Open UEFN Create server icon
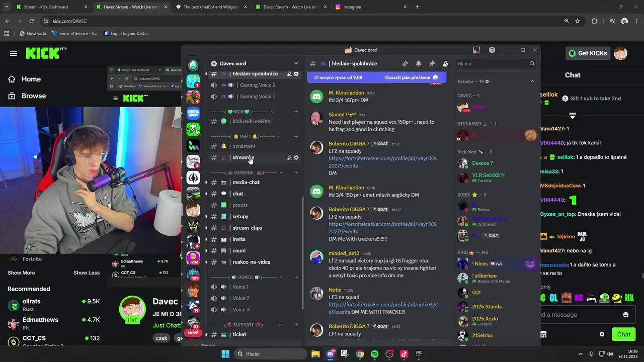This screenshot has width=644, height=362. coord(193,113)
